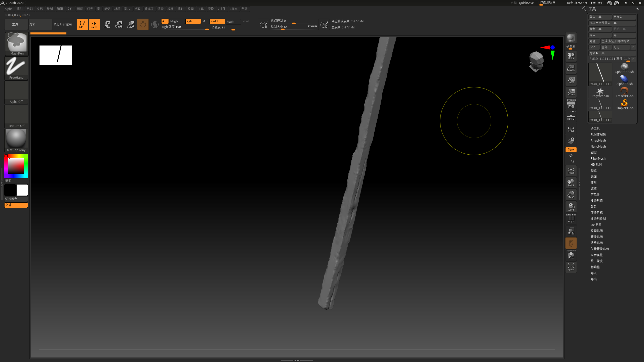Pick the white secondary color swatch
The height and width of the screenshot is (362, 644).
tap(22, 190)
